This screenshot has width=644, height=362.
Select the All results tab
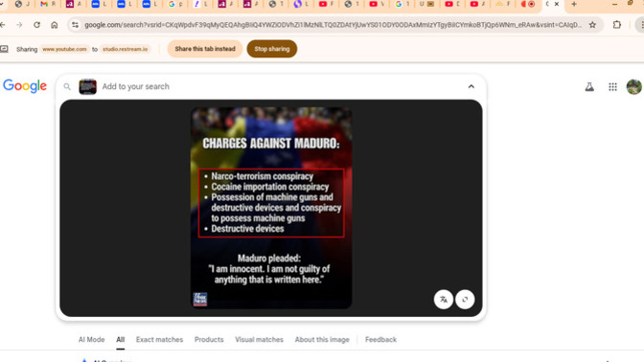point(120,339)
